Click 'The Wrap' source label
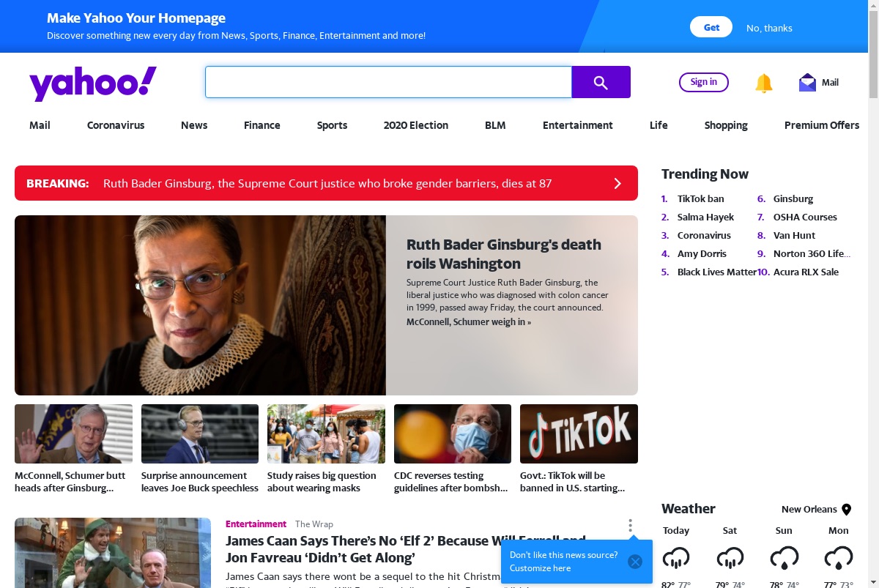Screen dimensions: 879x588 [x=314, y=524]
